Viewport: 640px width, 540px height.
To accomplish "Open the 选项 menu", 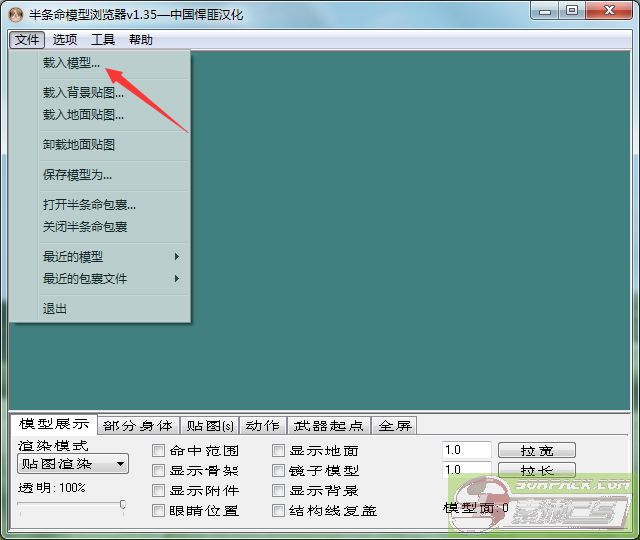I will [x=65, y=40].
